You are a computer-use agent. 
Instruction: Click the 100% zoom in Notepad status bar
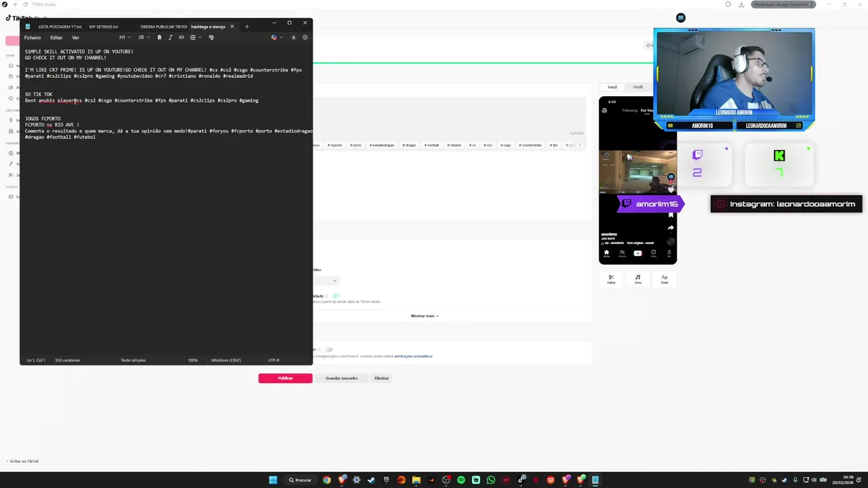pyautogui.click(x=193, y=360)
